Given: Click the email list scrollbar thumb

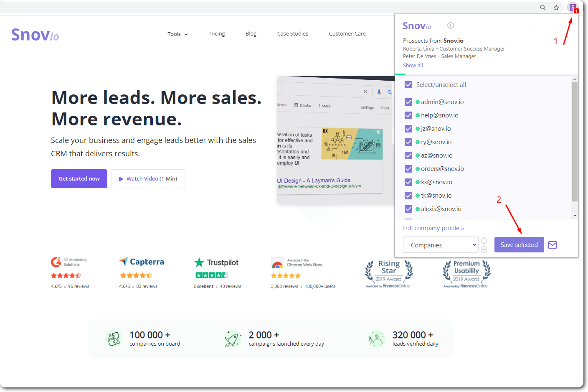Looking at the screenshot, I should click(575, 142).
